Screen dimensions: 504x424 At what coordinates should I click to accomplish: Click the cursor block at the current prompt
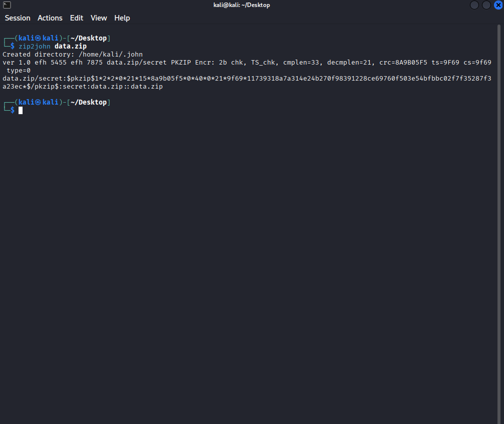[x=21, y=110]
